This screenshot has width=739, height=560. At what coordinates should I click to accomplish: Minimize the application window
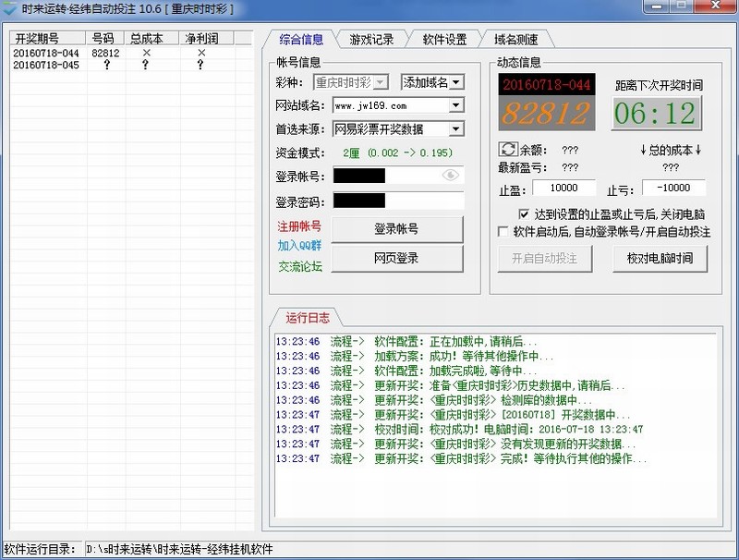click(x=657, y=7)
